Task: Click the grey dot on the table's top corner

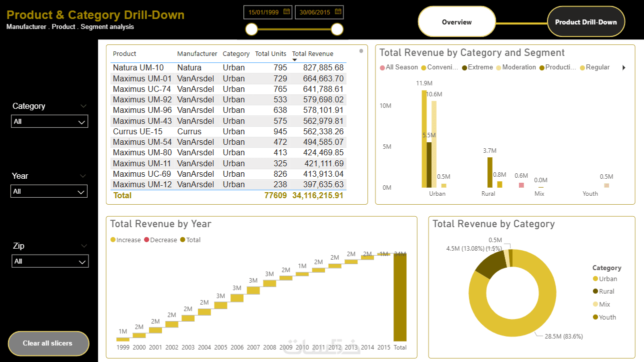Action: point(361,50)
